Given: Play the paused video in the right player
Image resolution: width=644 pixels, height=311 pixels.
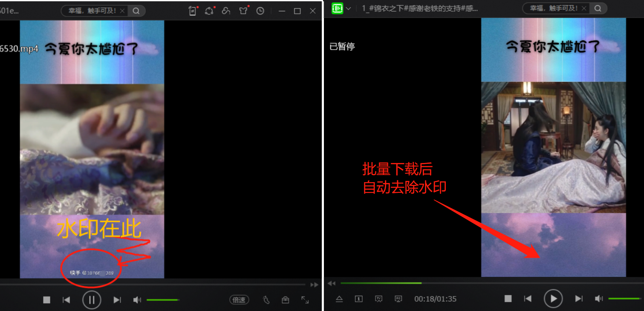Looking at the screenshot, I should click(553, 299).
